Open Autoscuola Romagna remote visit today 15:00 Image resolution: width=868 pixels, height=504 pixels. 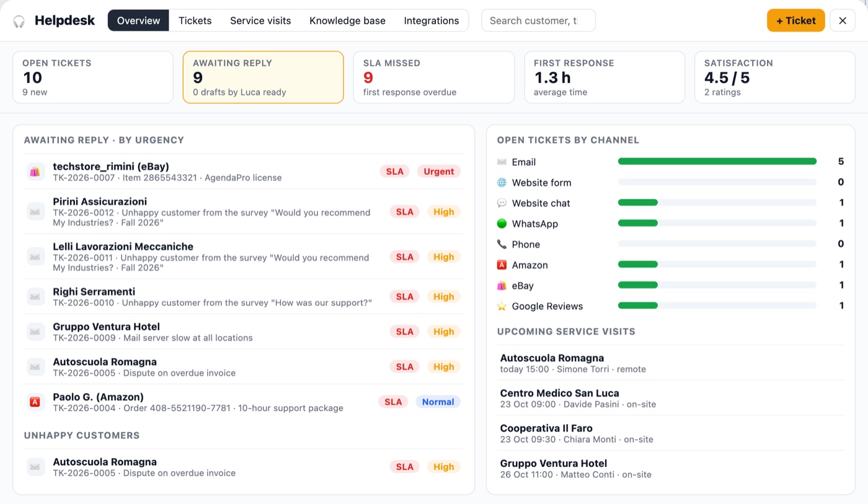[671, 363]
